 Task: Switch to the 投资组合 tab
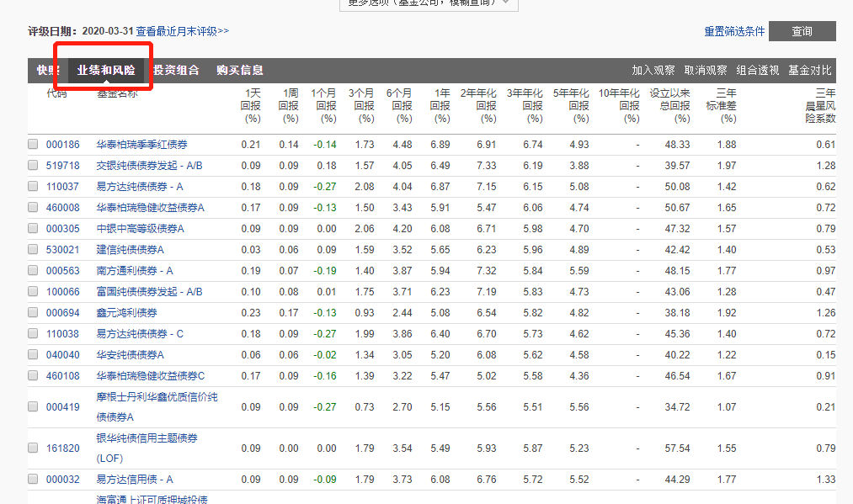pyautogui.click(x=176, y=70)
